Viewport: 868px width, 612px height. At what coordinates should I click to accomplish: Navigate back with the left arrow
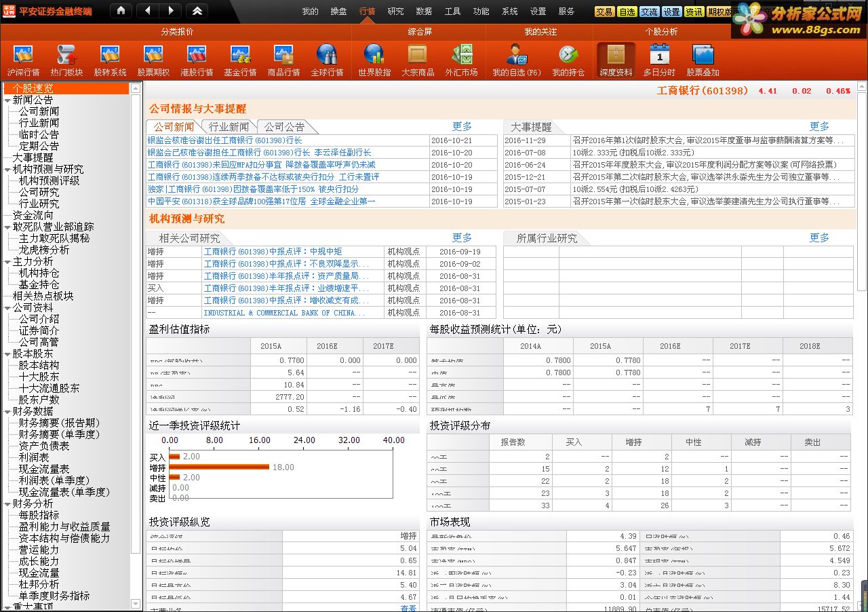coord(148,11)
